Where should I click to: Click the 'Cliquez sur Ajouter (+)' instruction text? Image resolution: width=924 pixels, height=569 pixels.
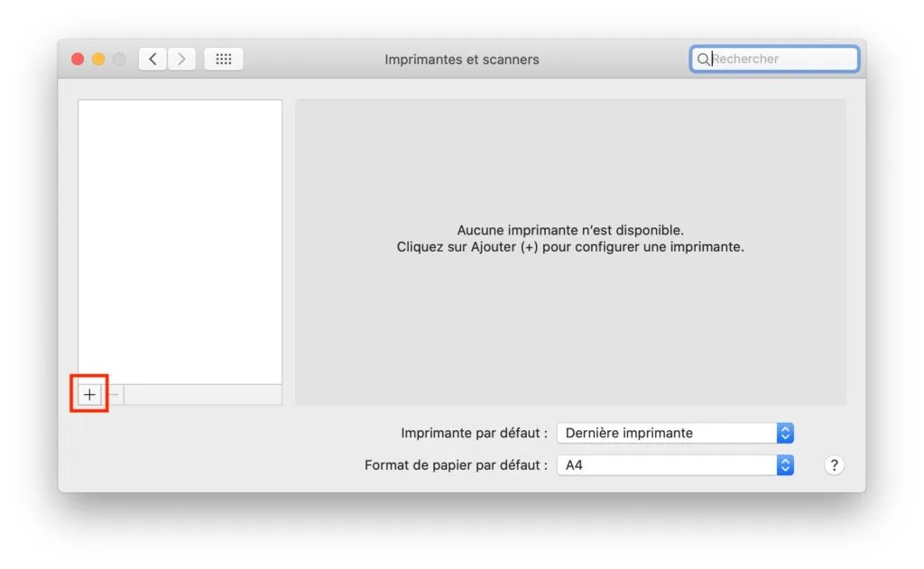pos(570,247)
